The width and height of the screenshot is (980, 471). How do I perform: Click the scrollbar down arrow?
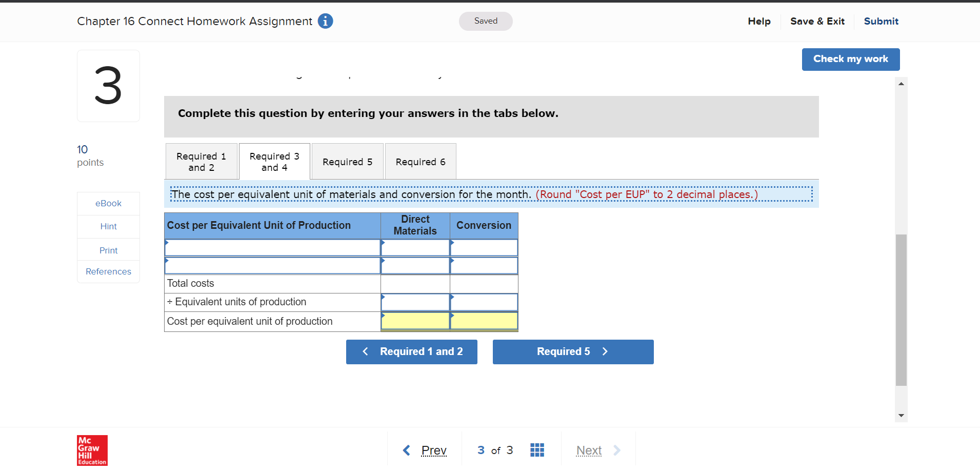pyautogui.click(x=901, y=415)
